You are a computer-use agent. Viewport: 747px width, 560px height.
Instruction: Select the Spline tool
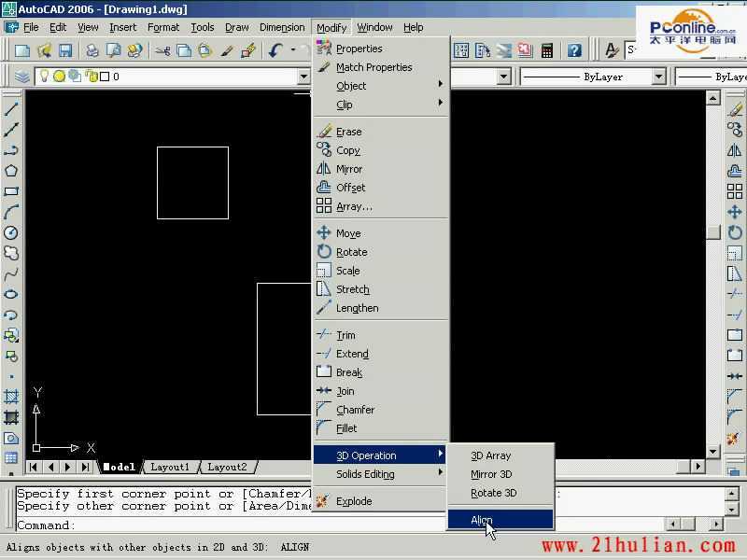(x=11, y=273)
